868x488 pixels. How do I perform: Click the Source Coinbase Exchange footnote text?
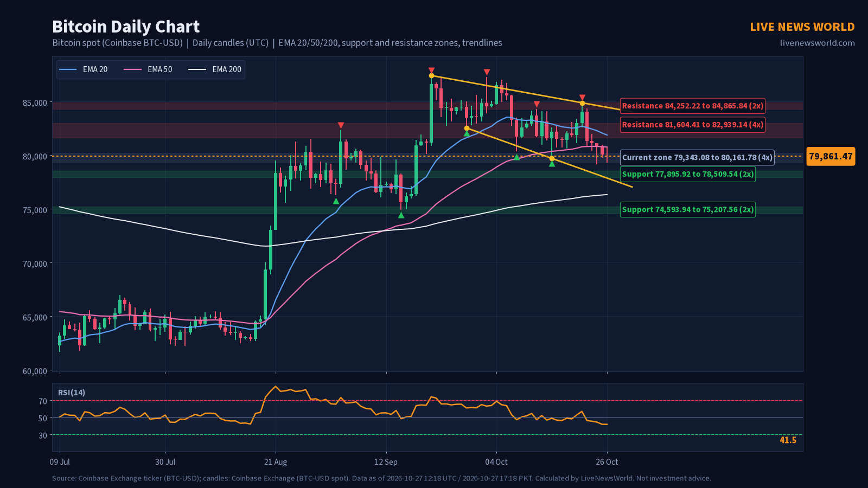[x=381, y=478]
